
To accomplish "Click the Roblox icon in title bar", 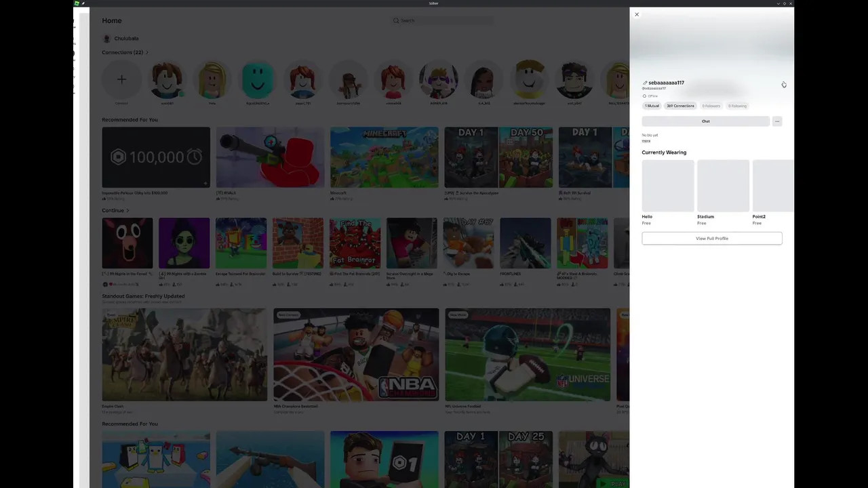I will point(77,3).
